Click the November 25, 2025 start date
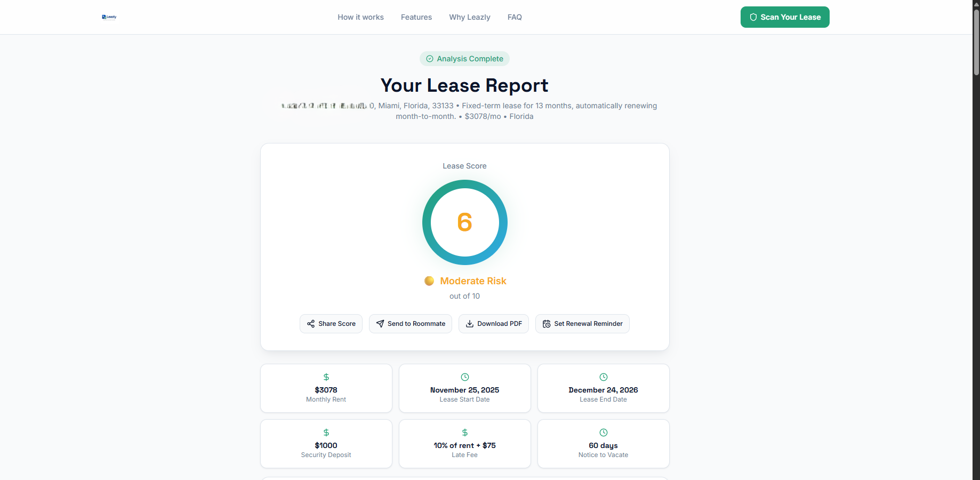Viewport: 980px width, 480px height. tap(465, 390)
